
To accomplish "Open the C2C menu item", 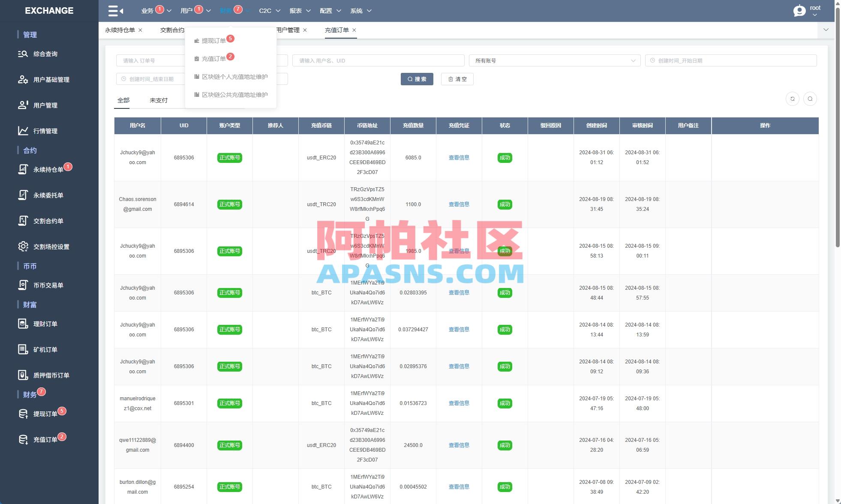I will tap(265, 11).
